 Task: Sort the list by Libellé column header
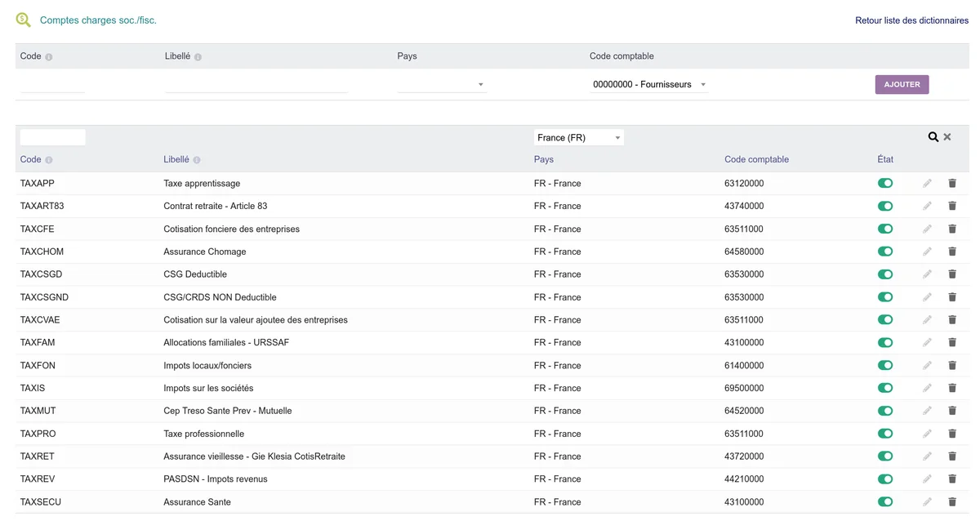click(x=176, y=160)
